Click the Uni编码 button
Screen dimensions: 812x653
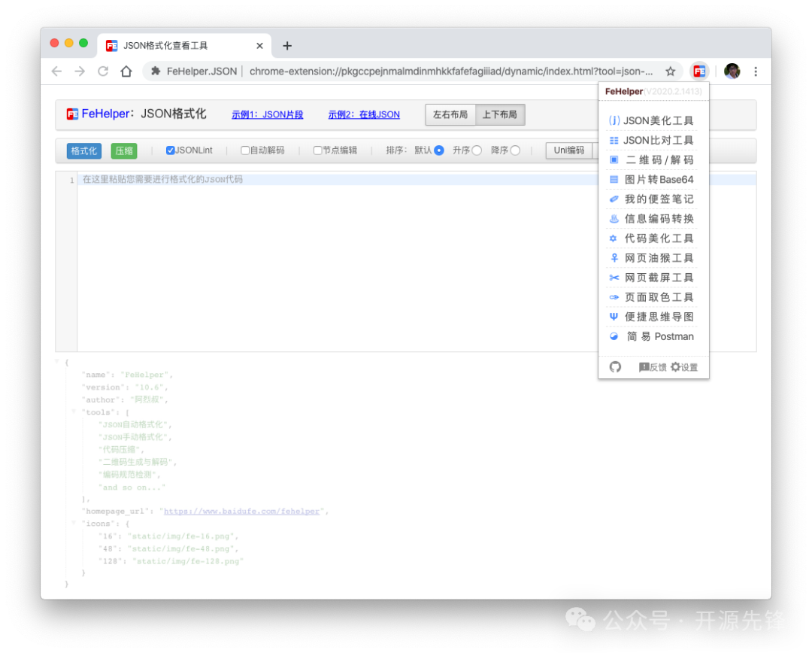[568, 150]
